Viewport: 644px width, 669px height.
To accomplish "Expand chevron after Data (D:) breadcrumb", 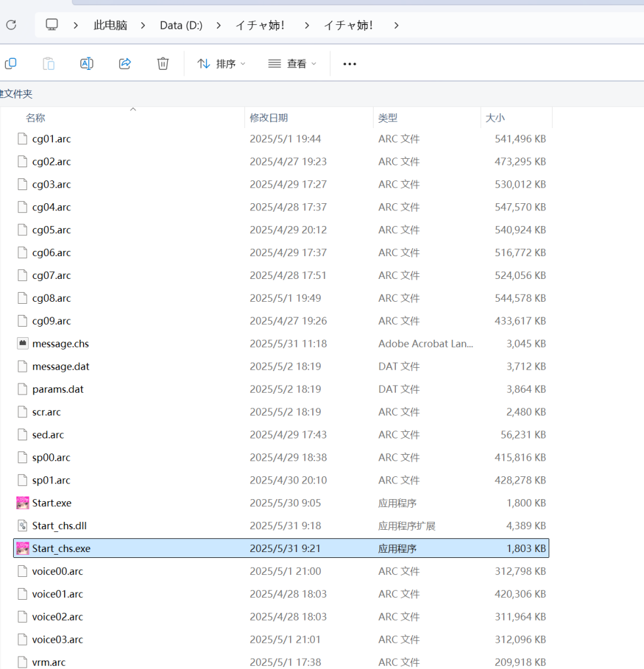I will (219, 25).
